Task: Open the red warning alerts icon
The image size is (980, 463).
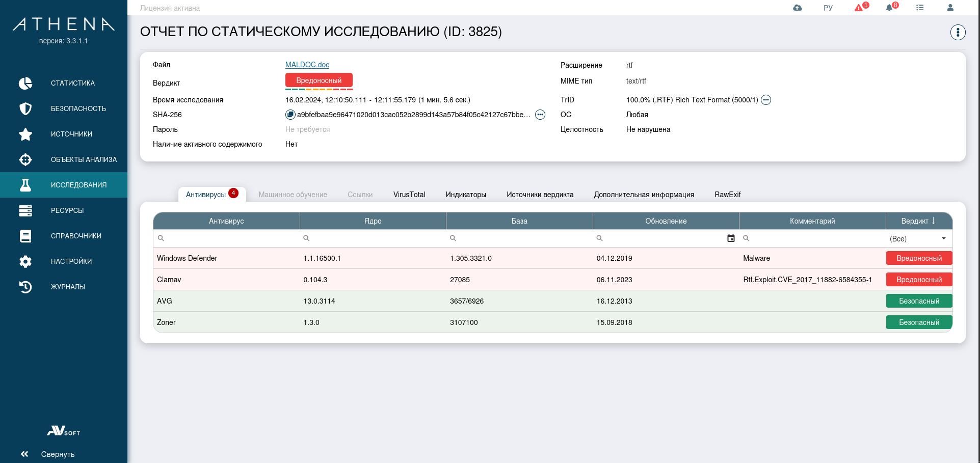Action: [x=859, y=8]
